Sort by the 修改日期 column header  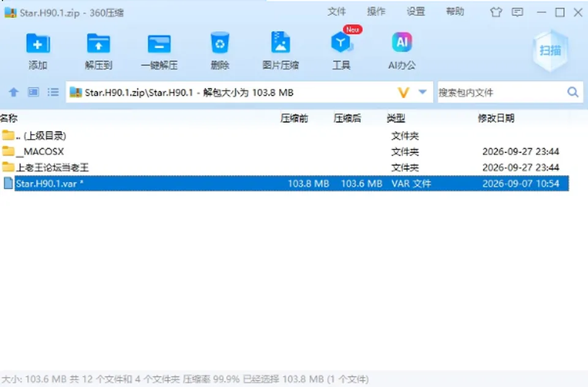pos(496,119)
